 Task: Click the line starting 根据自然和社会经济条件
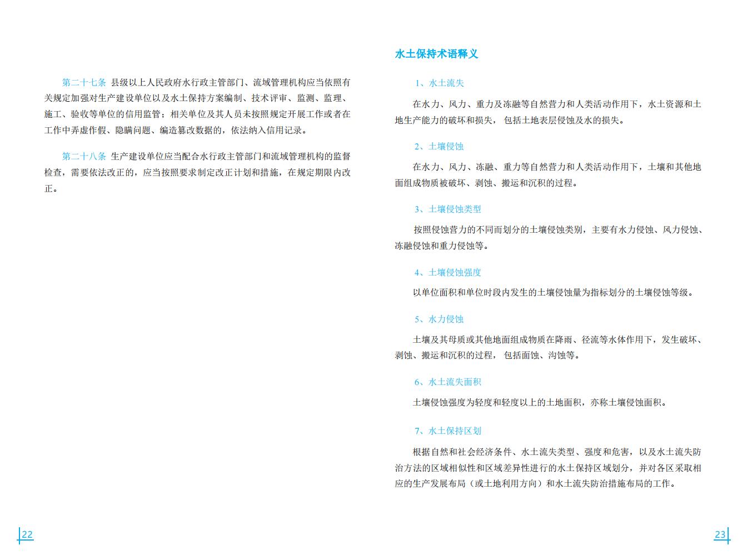557,452
